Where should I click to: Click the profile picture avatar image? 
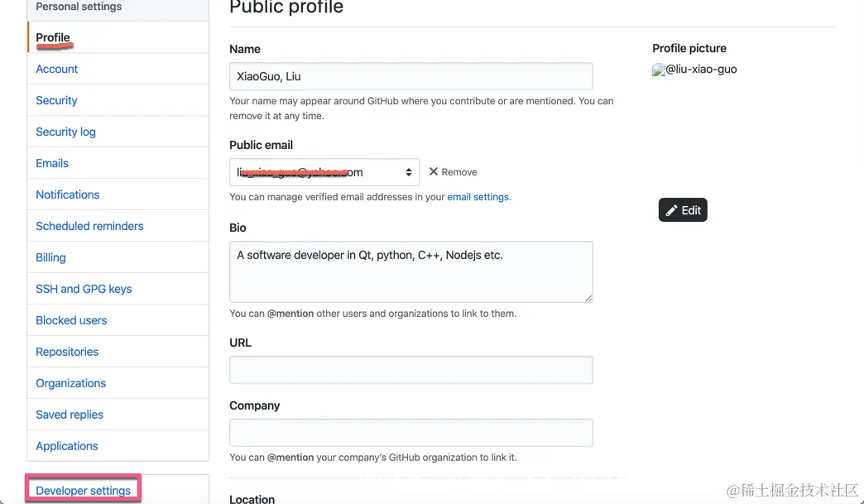point(659,70)
